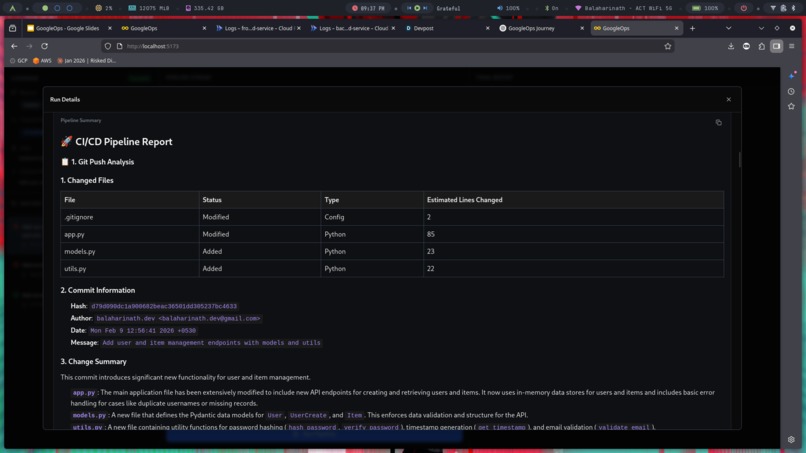Open the Firefox View icon
This screenshot has width=806, height=453.
point(12,28)
